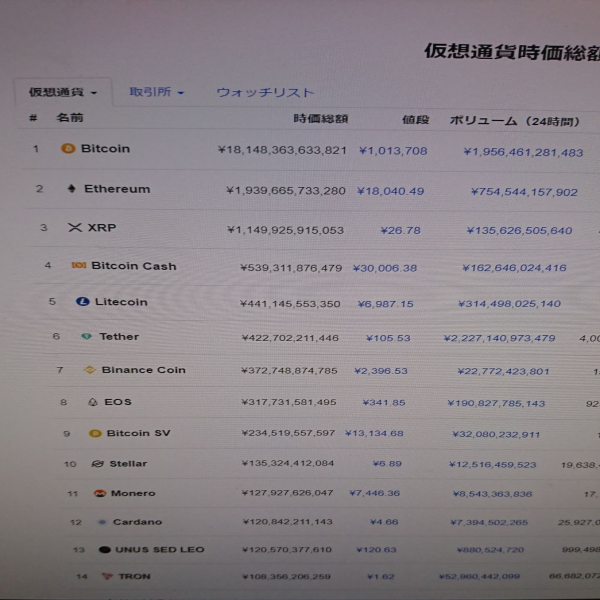Screen dimensions: 600x600
Task: Click the Cardano logo icon
Action: tap(102, 522)
